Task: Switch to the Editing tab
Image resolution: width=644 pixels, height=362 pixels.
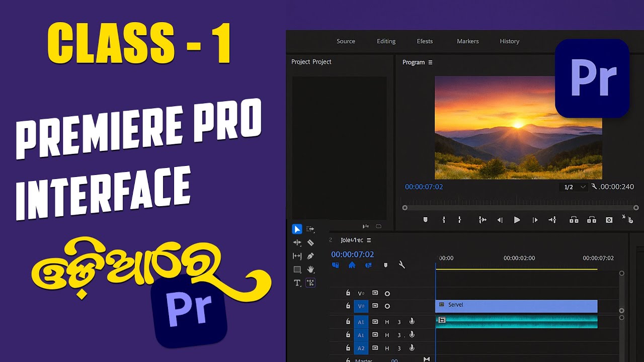Action: coord(386,41)
